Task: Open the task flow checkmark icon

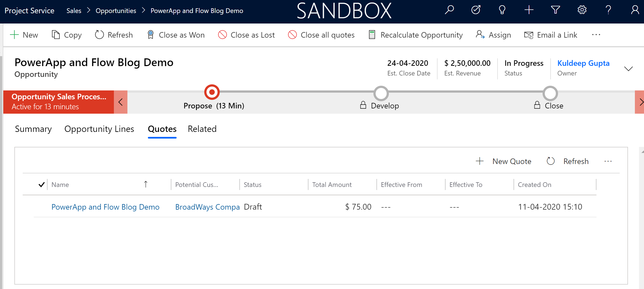Action: (476, 10)
